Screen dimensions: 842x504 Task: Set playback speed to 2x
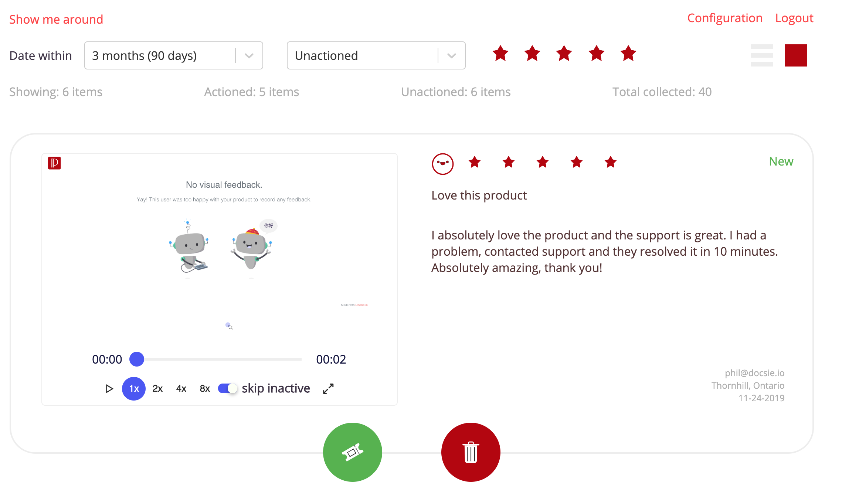click(x=157, y=389)
